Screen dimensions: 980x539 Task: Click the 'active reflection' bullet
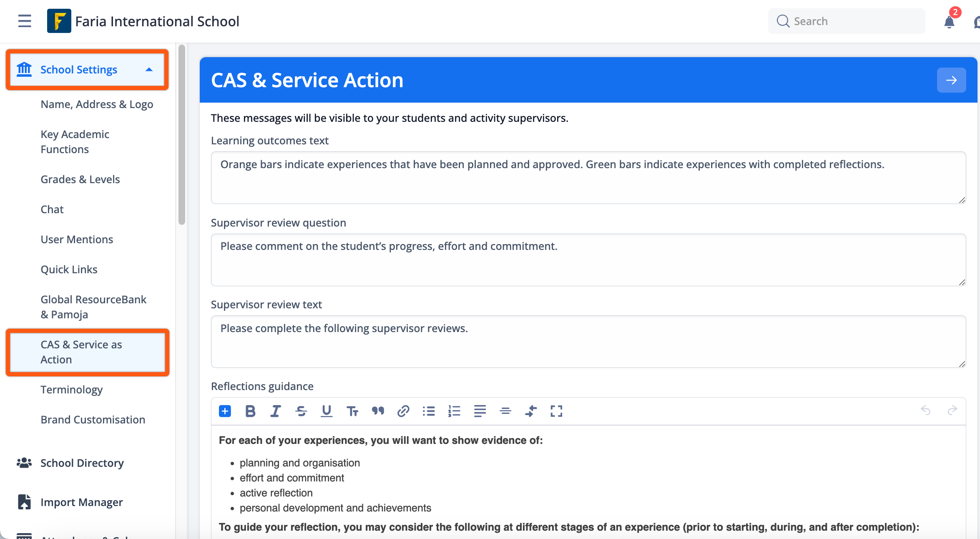tap(276, 493)
